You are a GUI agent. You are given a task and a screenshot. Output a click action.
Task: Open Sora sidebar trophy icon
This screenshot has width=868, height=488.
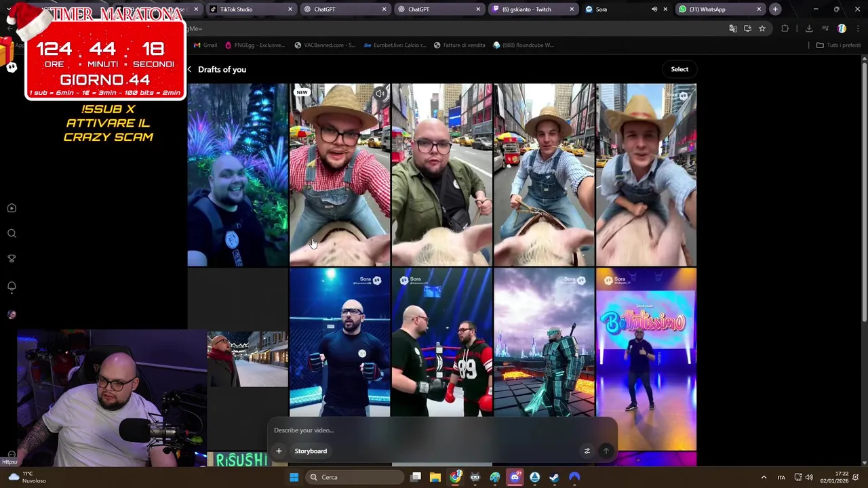[x=12, y=259]
